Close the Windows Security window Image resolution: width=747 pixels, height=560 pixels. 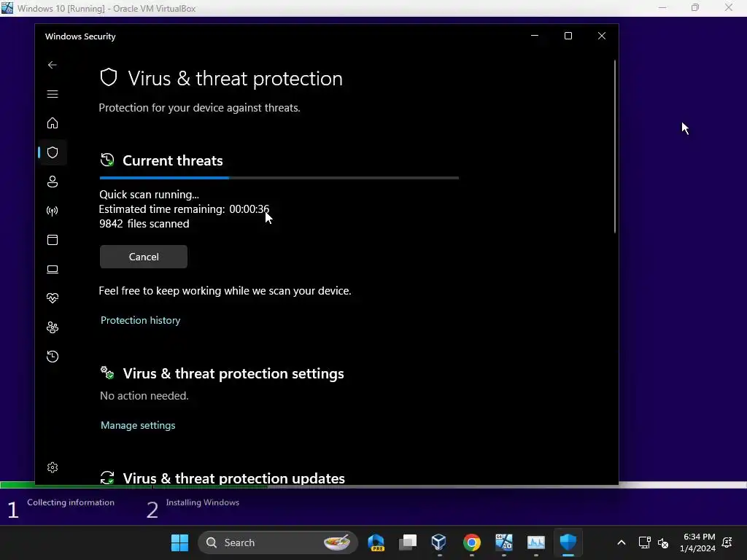point(602,36)
